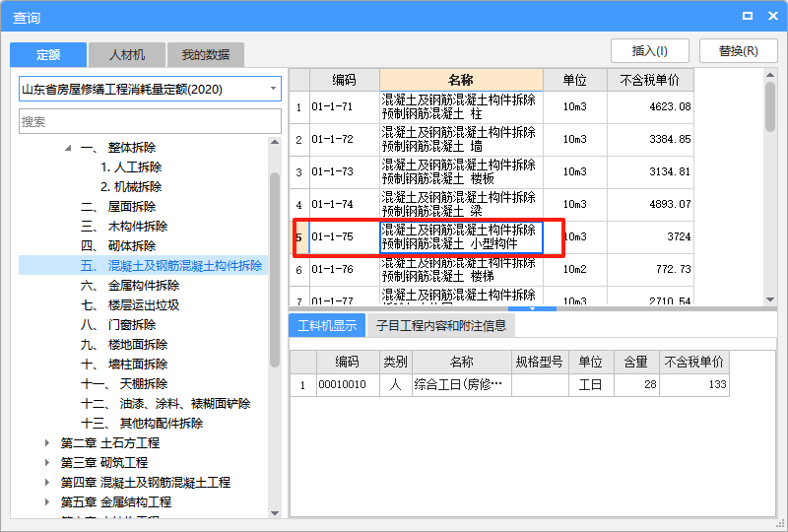Select 二、屋面拆除 in the tree
Image resolution: width=788 pixels, height=532 pixels.
tap(118, 207)
